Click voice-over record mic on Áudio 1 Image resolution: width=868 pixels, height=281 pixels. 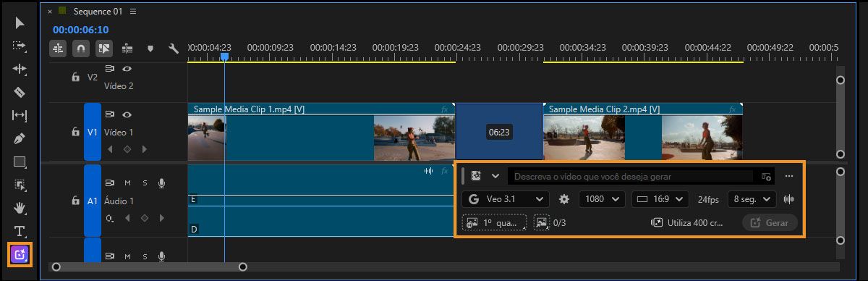pyautogui.click(x=161, y=183)
